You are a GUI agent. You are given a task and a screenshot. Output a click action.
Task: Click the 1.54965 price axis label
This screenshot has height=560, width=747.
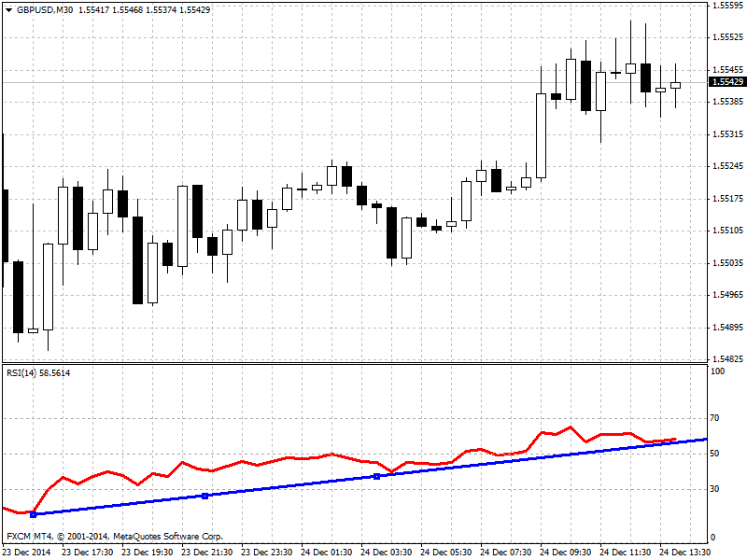click(x=727, y=295)
